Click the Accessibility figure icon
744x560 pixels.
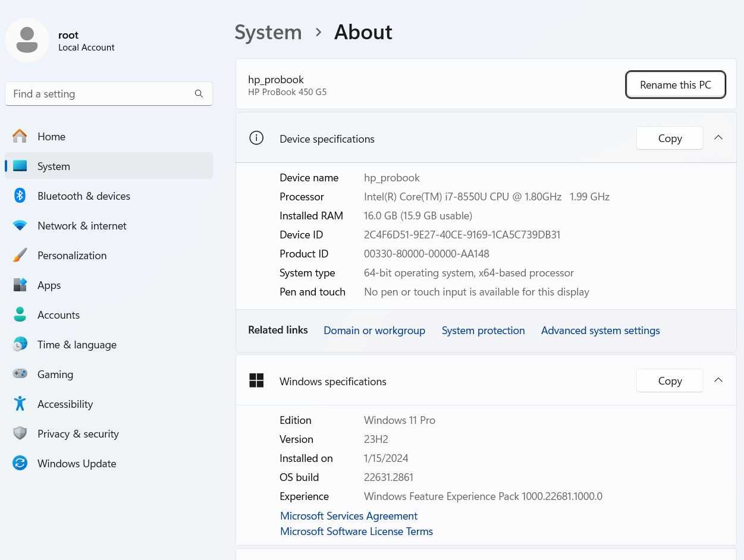20,404
